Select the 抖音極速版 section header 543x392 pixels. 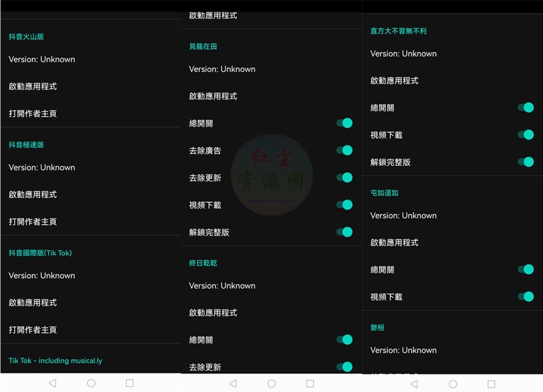[26, 145]
